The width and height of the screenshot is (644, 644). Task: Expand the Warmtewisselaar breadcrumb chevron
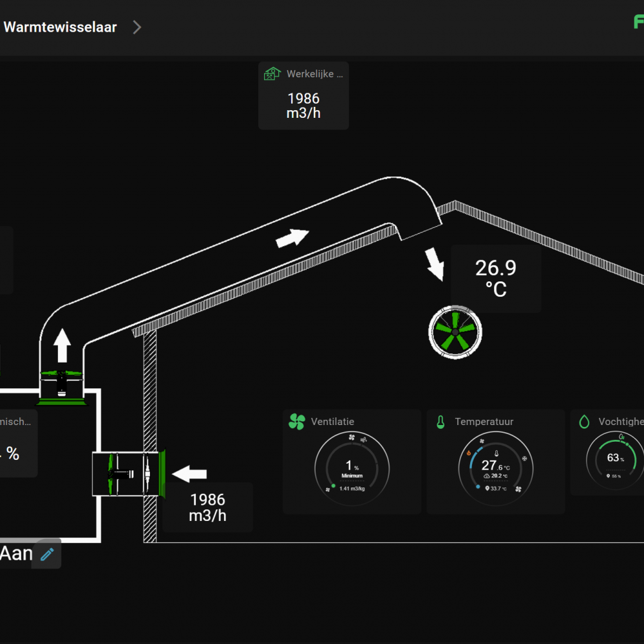(x=137, y=27)
